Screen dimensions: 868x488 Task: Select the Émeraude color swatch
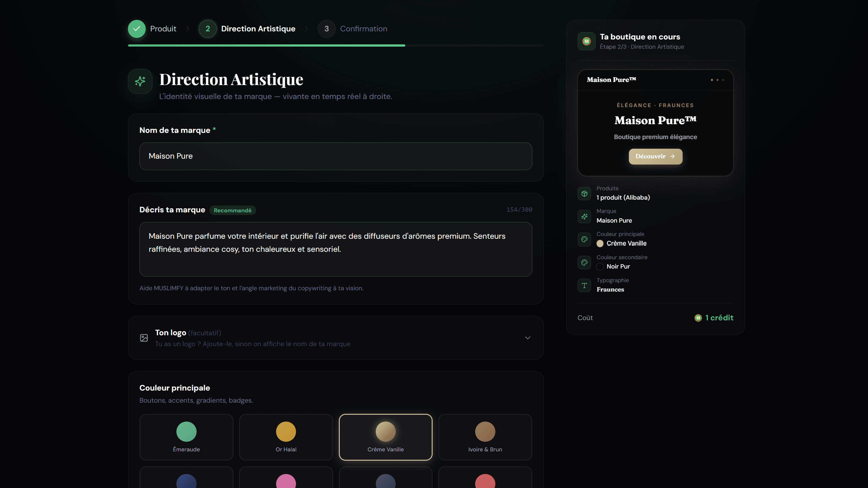[186, 437]
